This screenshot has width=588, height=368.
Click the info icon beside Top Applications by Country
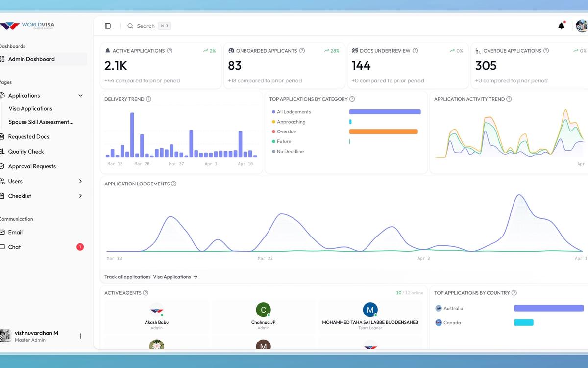(x=514, y=292)
